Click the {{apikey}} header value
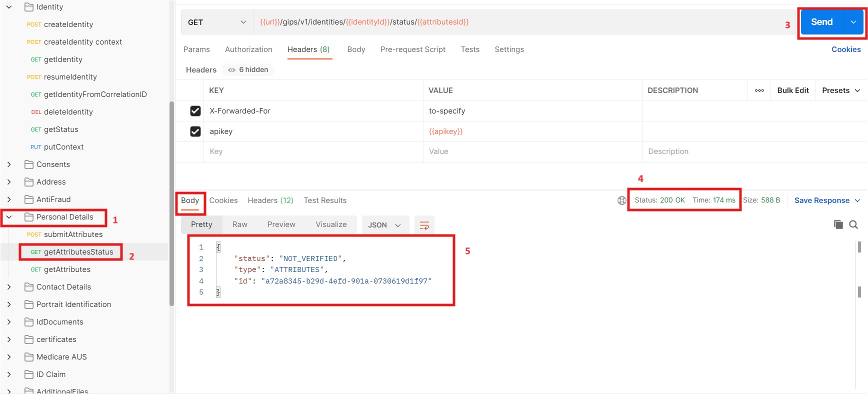 pos(445,131)
